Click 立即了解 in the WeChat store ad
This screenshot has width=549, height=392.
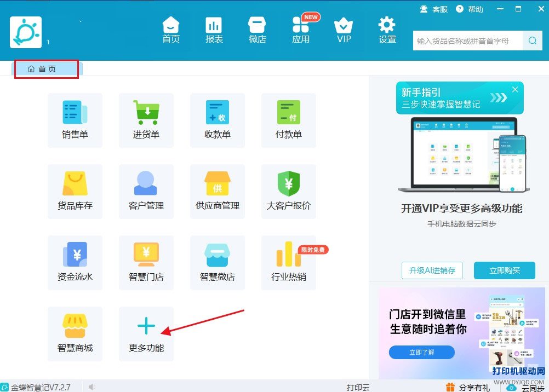pyautogui.click(x=421, y=352)
